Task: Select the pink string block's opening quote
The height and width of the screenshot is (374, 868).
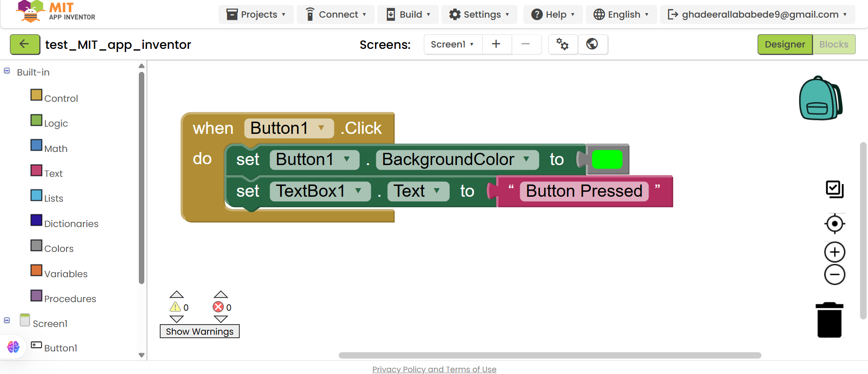Action: point(511,187)
